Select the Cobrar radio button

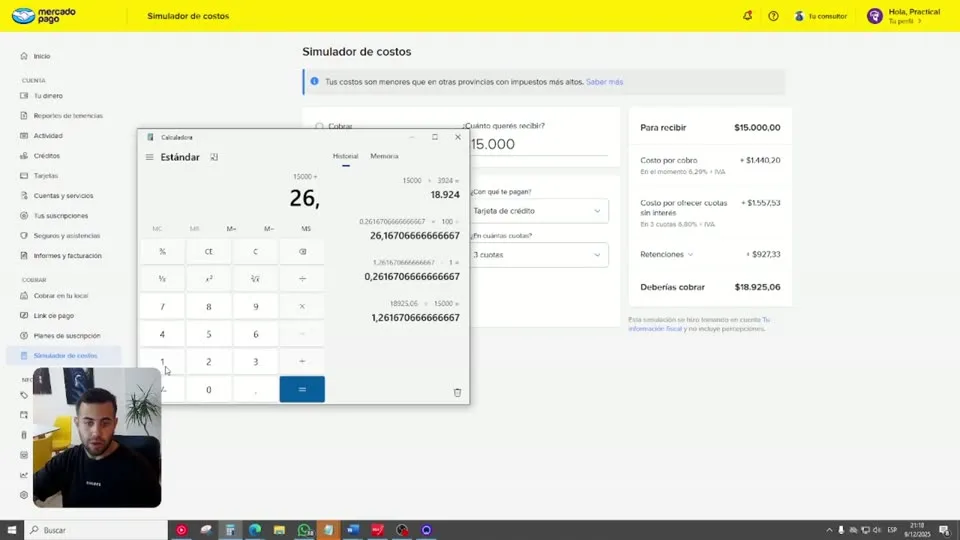[x=319, y=126]
